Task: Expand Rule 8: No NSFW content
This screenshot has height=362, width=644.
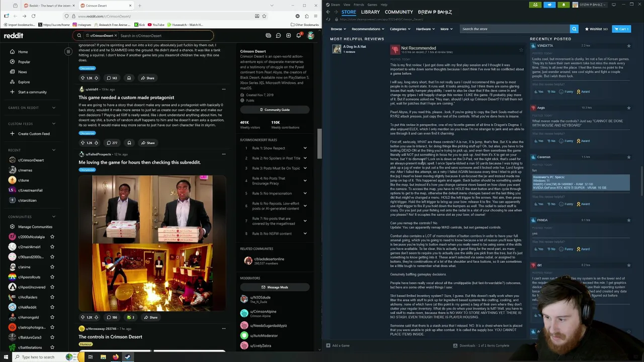Action: point(305,234)
